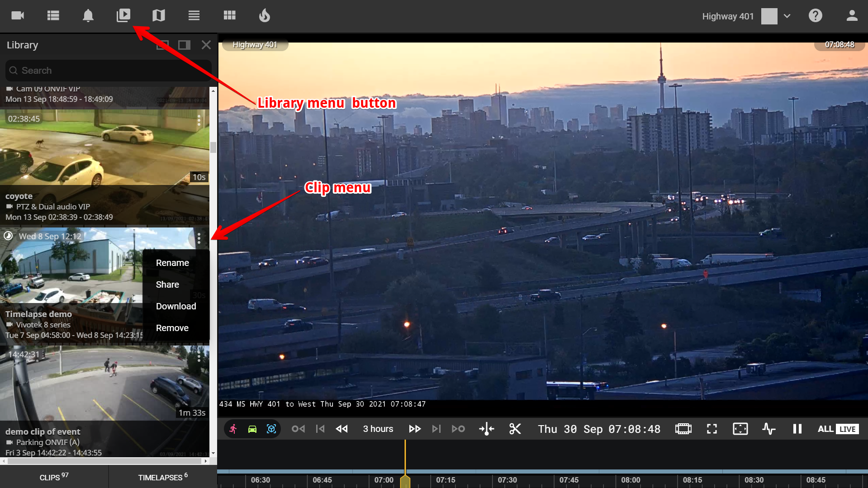Switch to the Timelapses tab

[162, 477]
